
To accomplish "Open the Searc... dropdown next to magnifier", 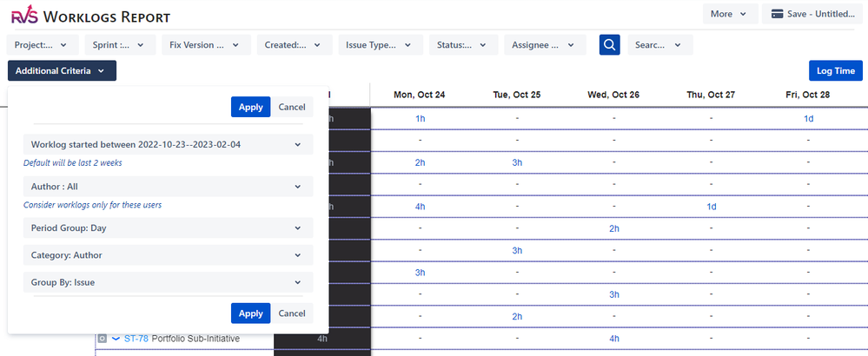I will (659, 45).
